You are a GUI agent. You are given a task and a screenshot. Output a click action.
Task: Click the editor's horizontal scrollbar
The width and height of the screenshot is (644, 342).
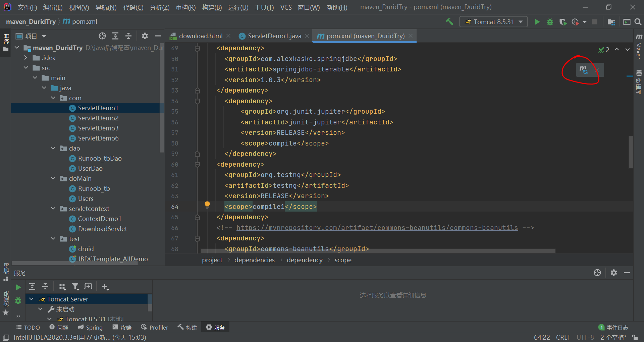(x=378, y=251)
